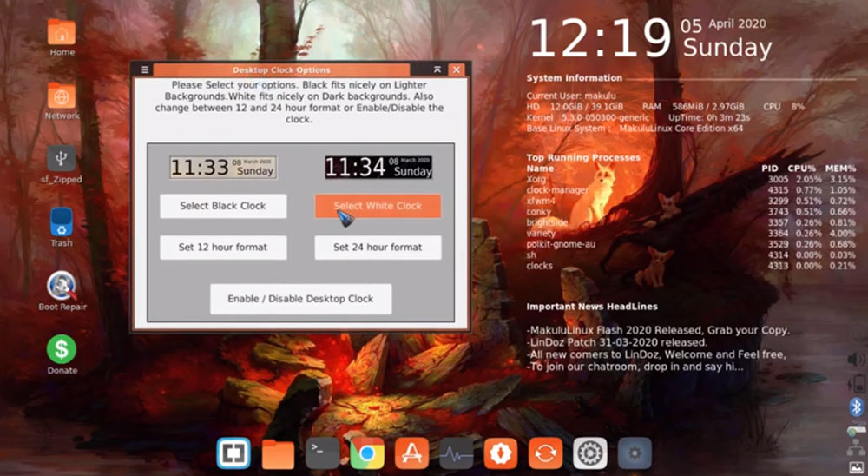Click the UpTime: 0h 3m 23s value
This screenshot has width=868, height=476.
709,117
